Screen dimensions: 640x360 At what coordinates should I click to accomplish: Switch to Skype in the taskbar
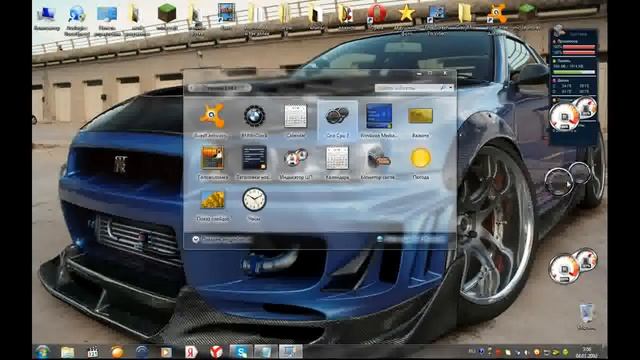(x=241, y=352)
